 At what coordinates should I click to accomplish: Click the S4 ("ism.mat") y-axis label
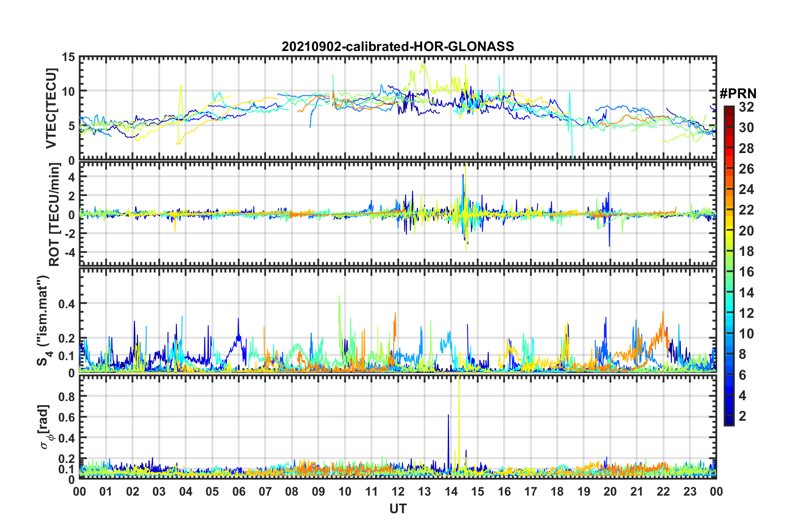[x=44, y=320]
